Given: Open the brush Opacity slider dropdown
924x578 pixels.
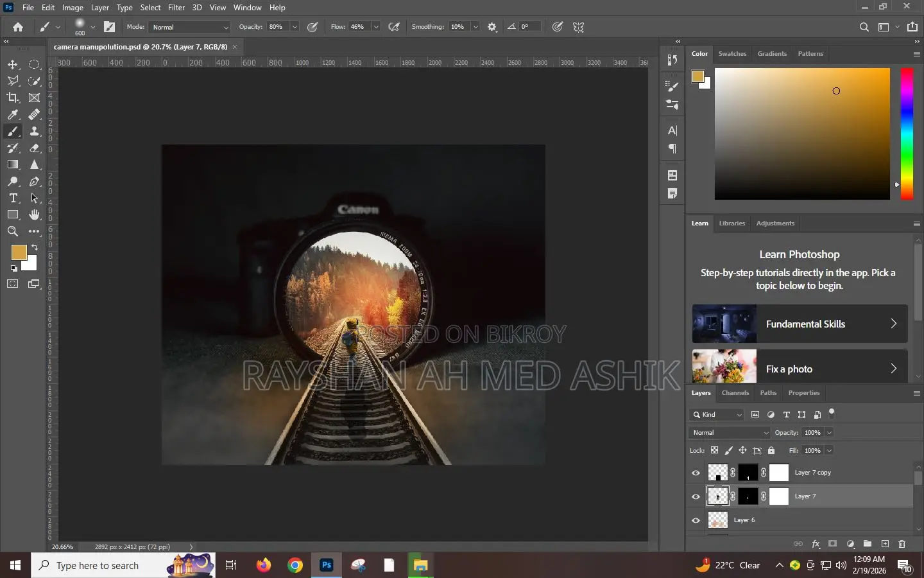Looking at the screenshot, I should click(x=295, y=27).
